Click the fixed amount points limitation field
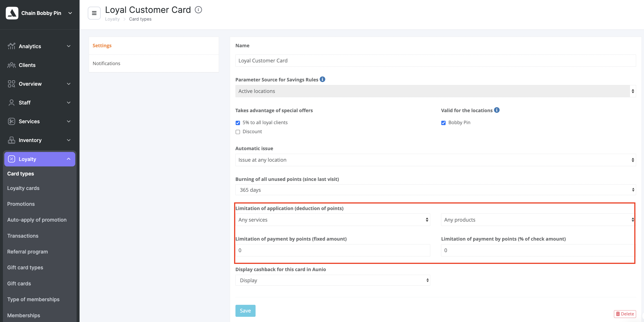The image size is (644, 322). [x=333, y=250]
